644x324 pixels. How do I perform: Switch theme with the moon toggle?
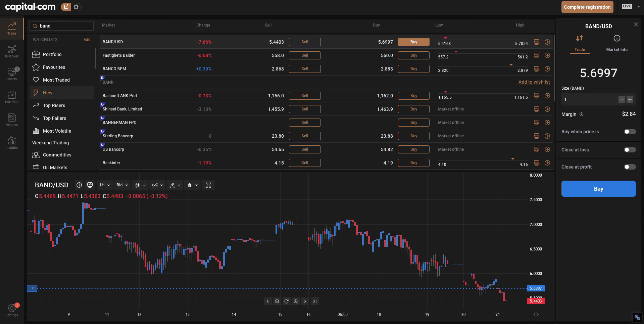[x=66, y=7]
